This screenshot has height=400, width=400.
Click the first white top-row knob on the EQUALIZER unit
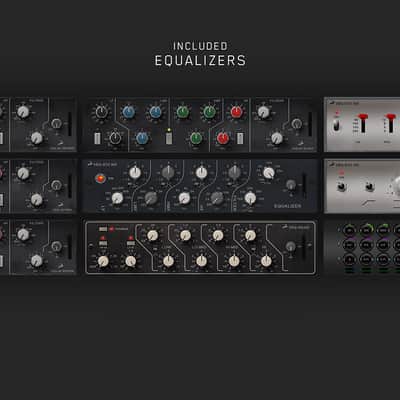135,172
